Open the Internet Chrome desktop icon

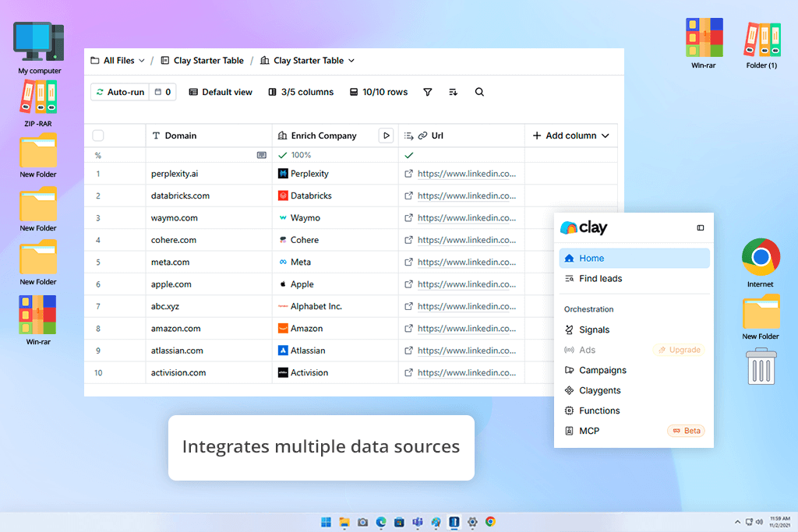pyautogui.click(x=761, y=263)
